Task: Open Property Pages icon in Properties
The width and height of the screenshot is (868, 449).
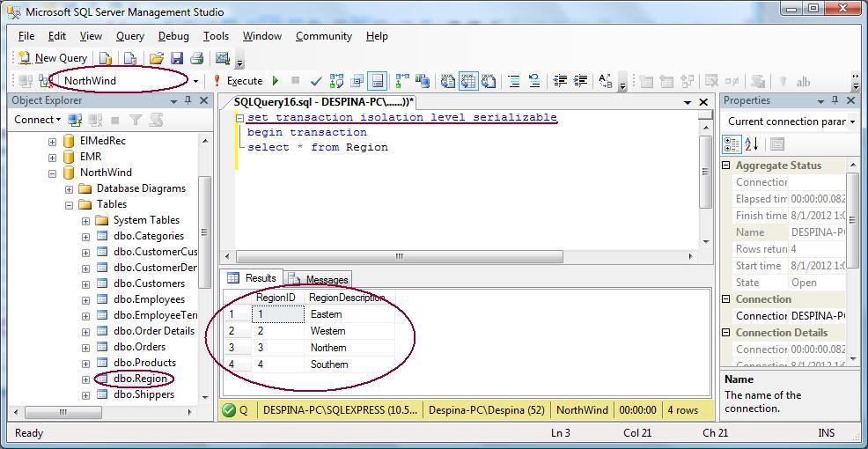Action: (776, 144)
